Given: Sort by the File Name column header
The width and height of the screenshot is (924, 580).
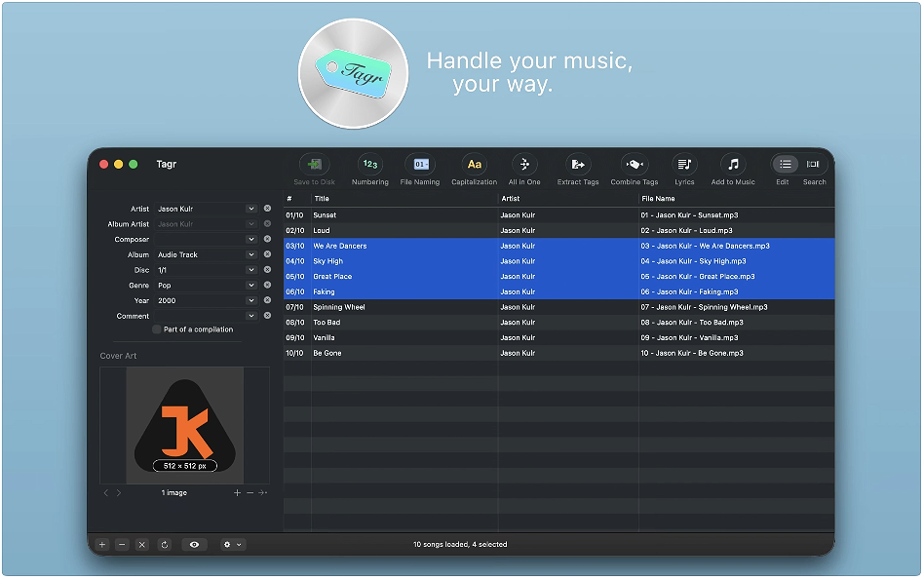Looking at the screenshot, I should [x=737, y=199].
